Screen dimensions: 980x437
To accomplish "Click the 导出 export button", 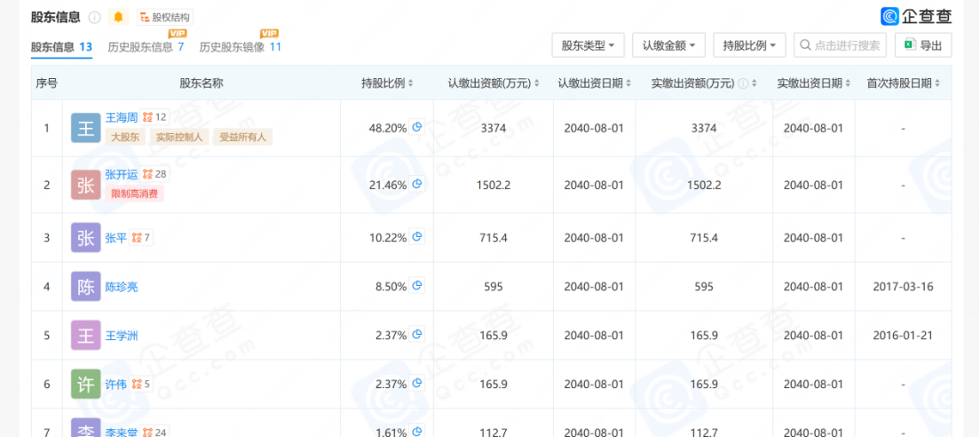I will pyautogui.click(x=923, y=45).
